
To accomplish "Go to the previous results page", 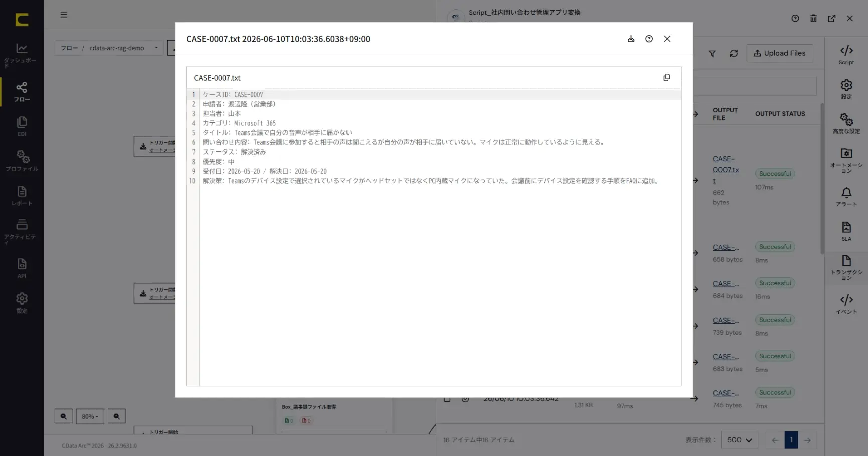I will click(x=775, y=440).
